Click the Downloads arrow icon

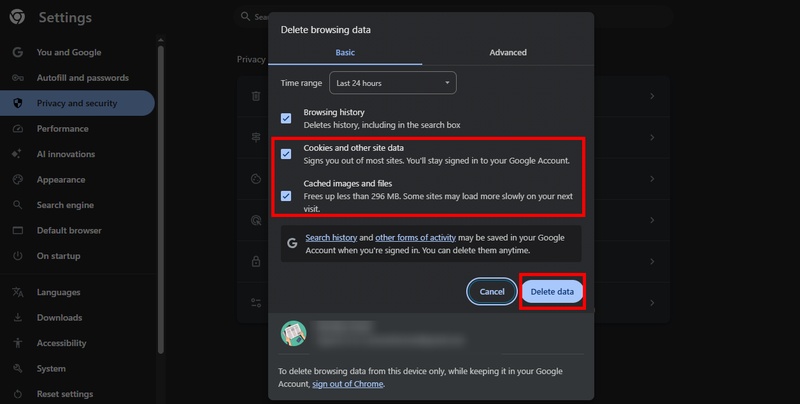click(18, 318)
